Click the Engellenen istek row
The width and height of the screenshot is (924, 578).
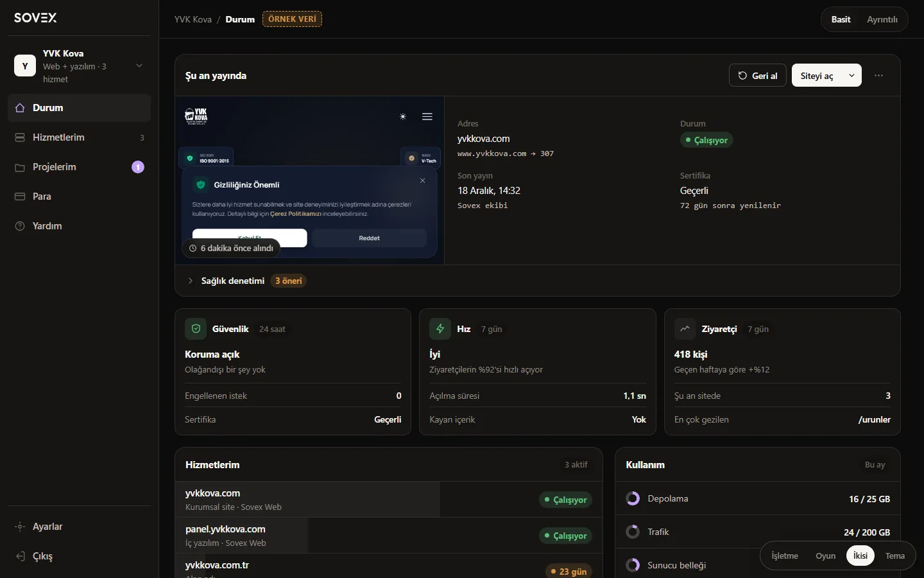click(293, 396)
